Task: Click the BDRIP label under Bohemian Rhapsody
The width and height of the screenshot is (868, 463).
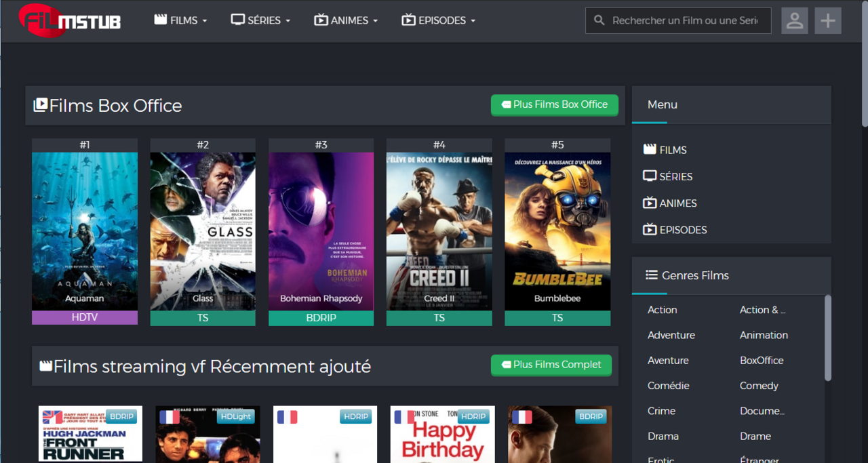Action: pos(321,318)
